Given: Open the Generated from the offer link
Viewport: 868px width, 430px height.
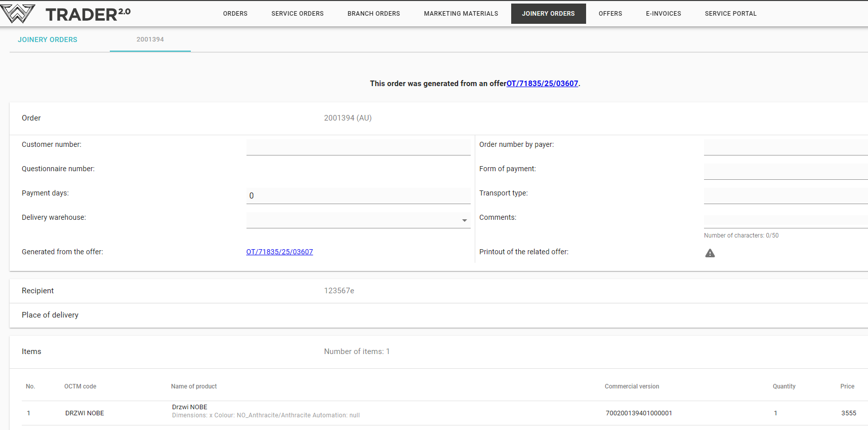Looking at the screenshot, I should point(279,252).
